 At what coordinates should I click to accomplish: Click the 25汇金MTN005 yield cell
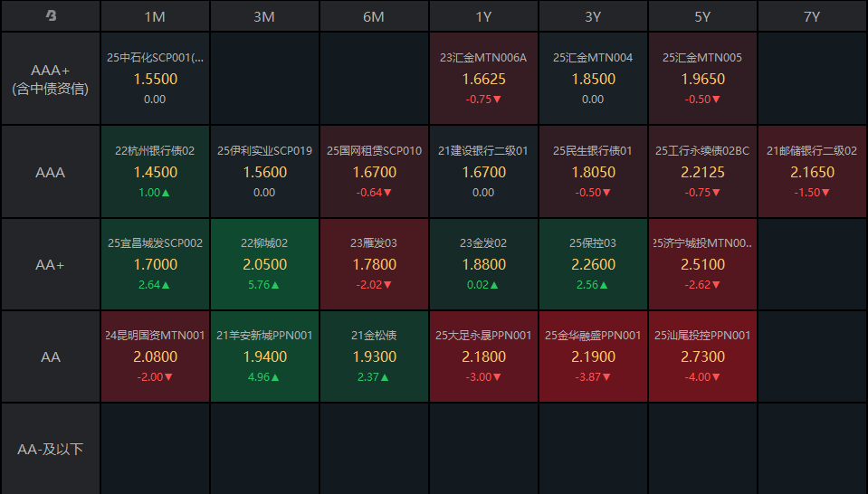pos(702,79)
